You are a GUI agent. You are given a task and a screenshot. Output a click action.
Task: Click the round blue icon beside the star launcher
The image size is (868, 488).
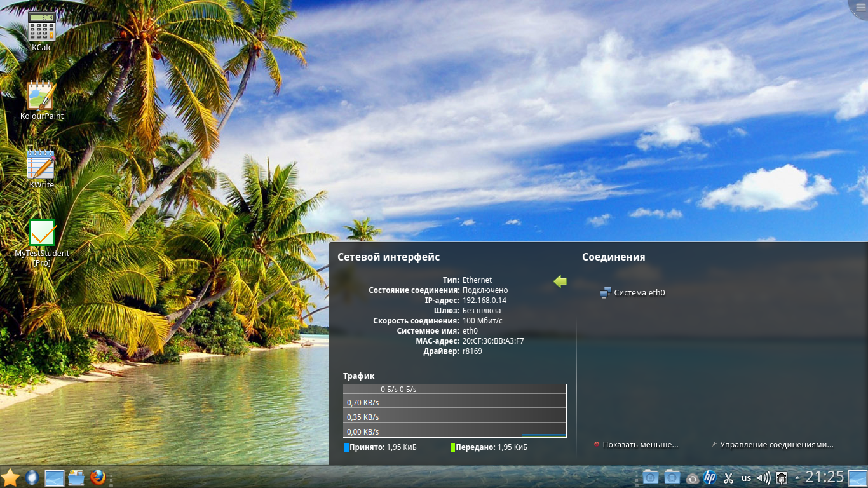click(32, 477)
